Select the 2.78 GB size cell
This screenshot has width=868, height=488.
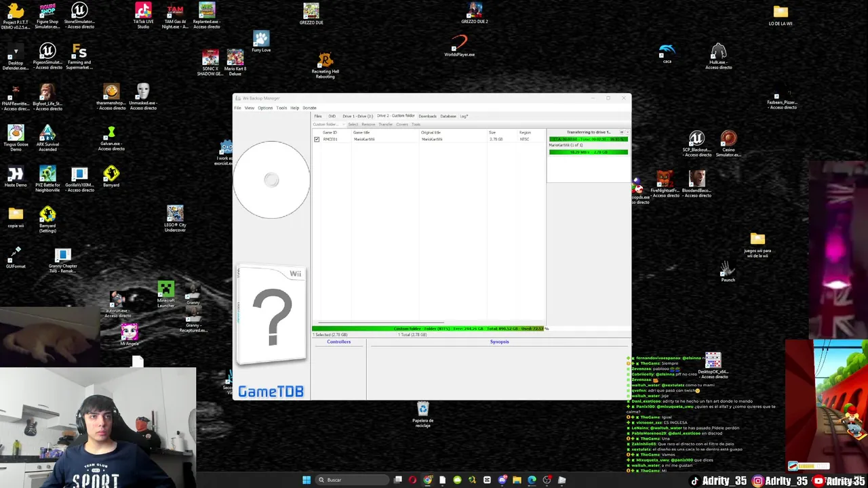pyautogui.click(x=496, y=139)
